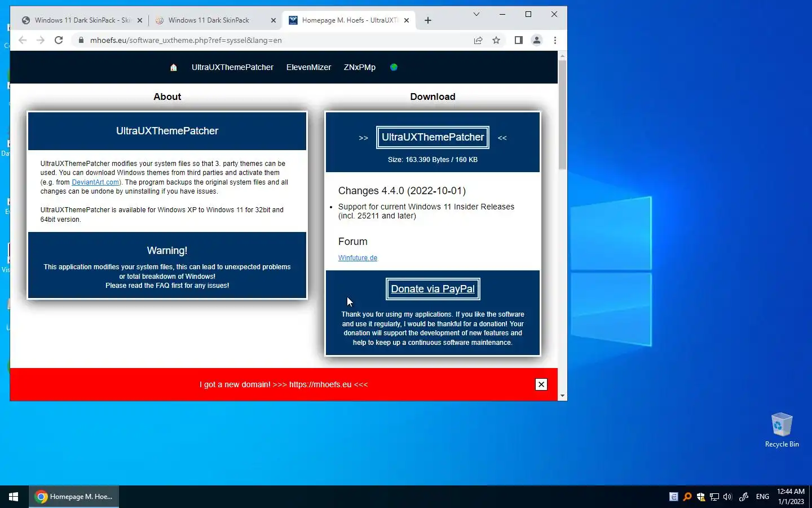Open the DeviantArt.com link
The image size is (812, 508).
point(95,182)
